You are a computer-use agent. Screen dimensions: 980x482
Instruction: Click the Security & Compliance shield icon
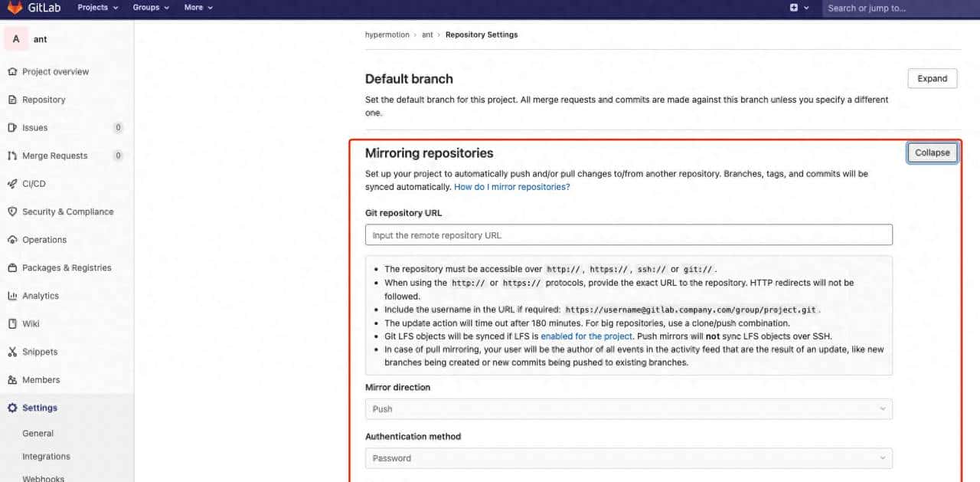click(x=12, y=211)
